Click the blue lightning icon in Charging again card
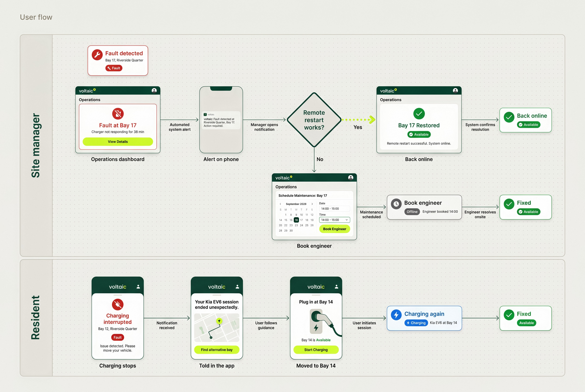 [x=396, y=315]
